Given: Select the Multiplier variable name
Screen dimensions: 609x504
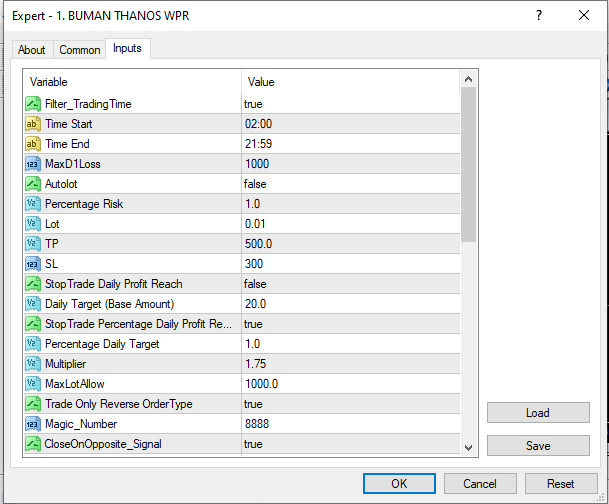Looking at the screenshot, I should pyautogui.click(x=66, y=364).
